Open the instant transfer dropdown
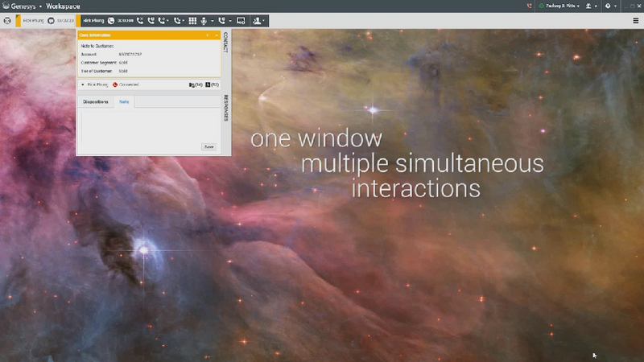This screenshot has width=644, height=362. tap(165, 21)
